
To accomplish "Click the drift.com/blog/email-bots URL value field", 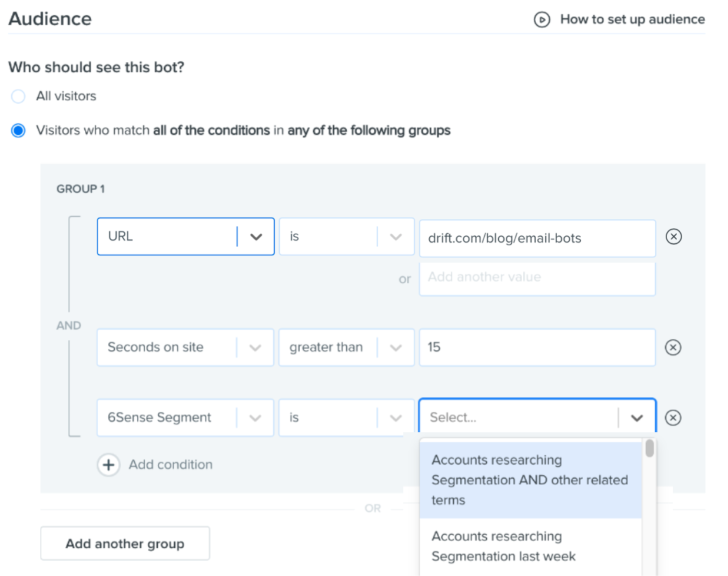I will pos(538,238).
